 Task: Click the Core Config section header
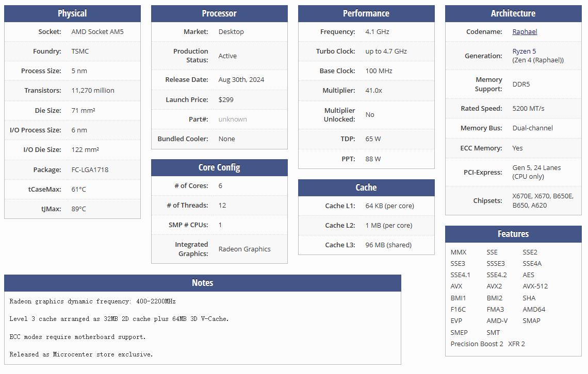[219, 167]
